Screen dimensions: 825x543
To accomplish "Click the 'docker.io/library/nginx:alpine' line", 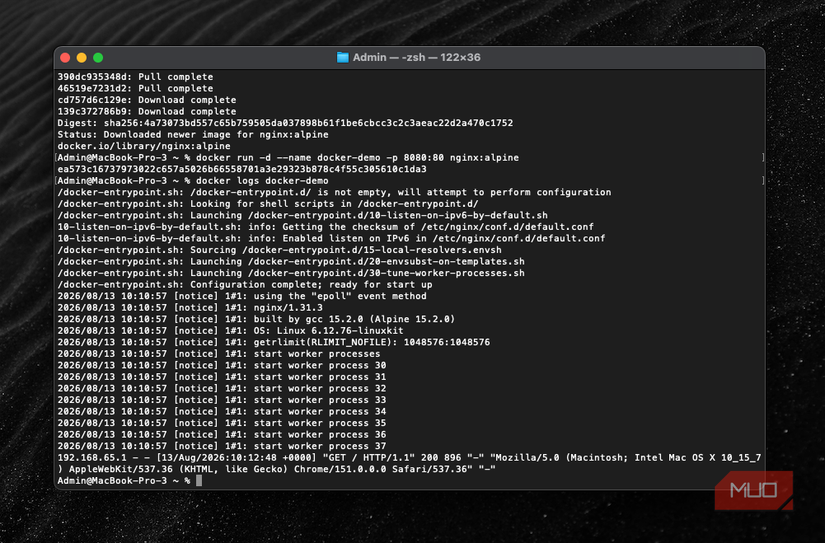I will pyautogui.click(x=144, y=146).
